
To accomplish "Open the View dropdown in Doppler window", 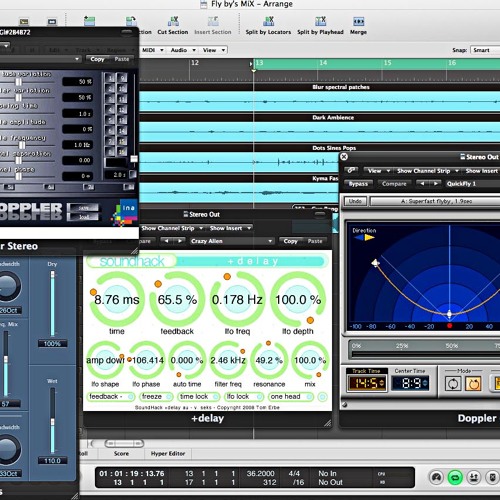I will coord(378,171).
